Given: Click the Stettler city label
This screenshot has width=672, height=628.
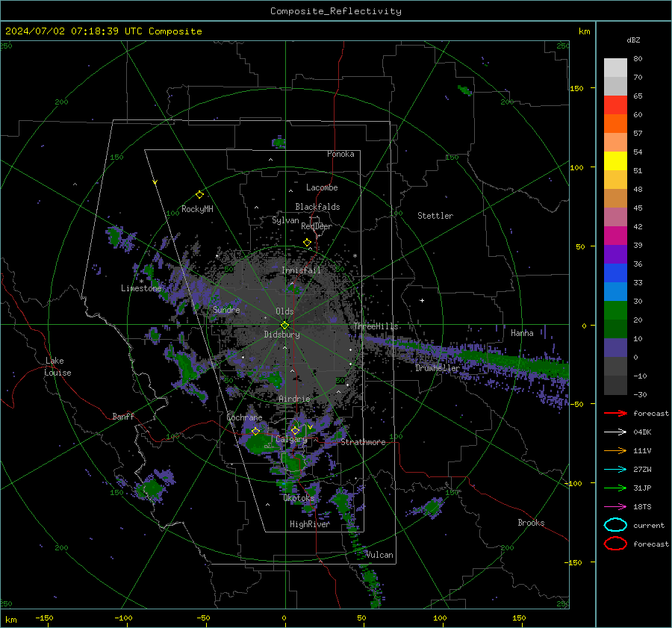Looking at the screenshot, I should (x=435, y=216).
